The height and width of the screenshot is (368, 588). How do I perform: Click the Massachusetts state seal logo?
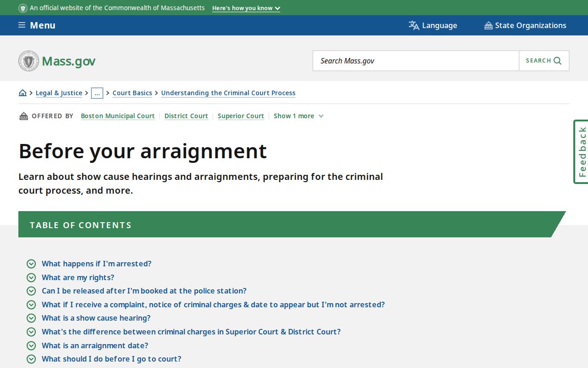coord(28,61)
